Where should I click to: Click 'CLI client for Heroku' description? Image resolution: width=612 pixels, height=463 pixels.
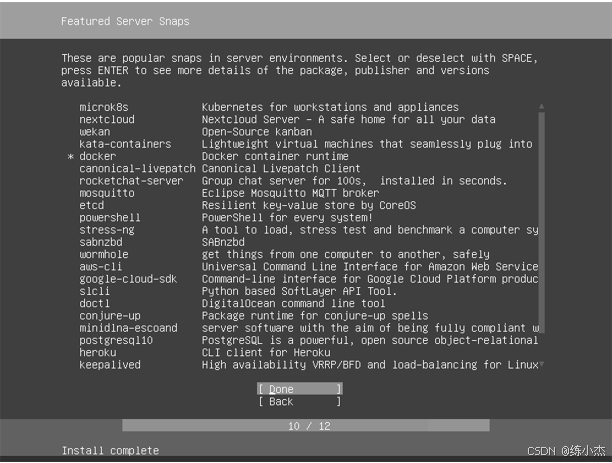pos(266,353)
